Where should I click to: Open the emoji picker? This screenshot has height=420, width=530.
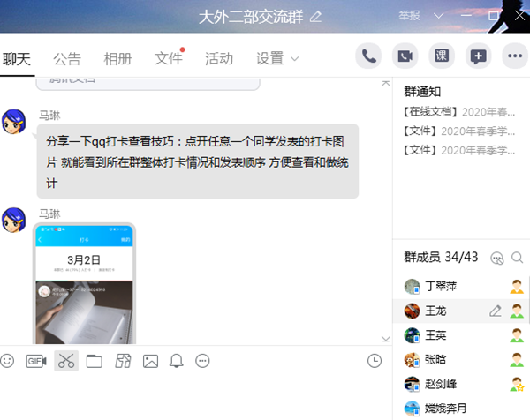[8, 361]
